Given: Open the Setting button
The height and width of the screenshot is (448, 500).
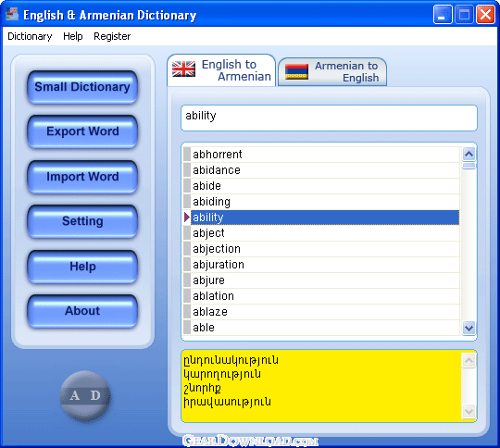Looking at the screenshot, I should (x=82, y=221).
